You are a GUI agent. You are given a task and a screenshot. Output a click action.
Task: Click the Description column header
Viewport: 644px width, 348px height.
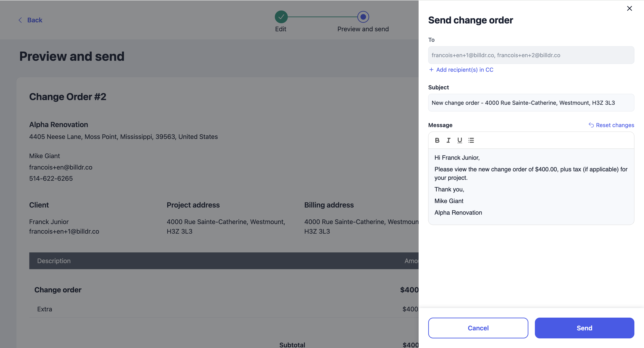[54, 261]
